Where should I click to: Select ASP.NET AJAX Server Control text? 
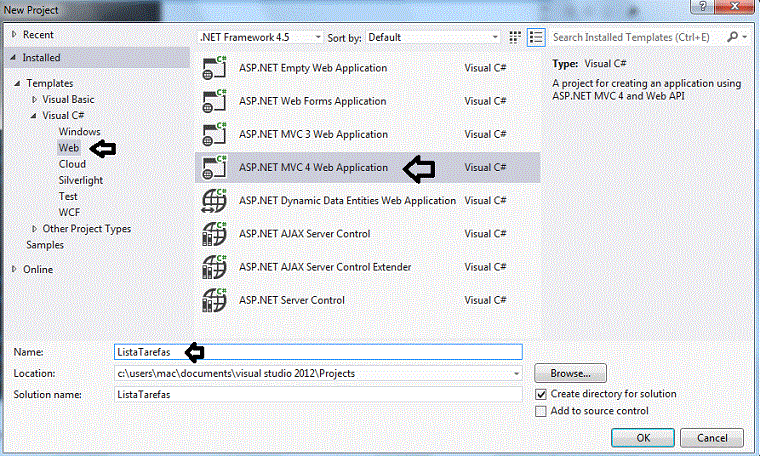304,234
